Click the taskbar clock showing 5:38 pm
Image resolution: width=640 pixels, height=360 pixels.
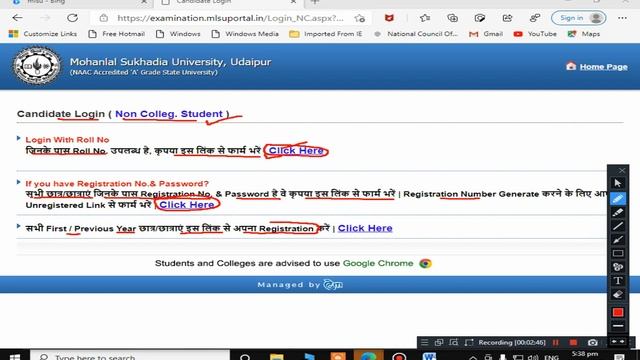[585, 354]
